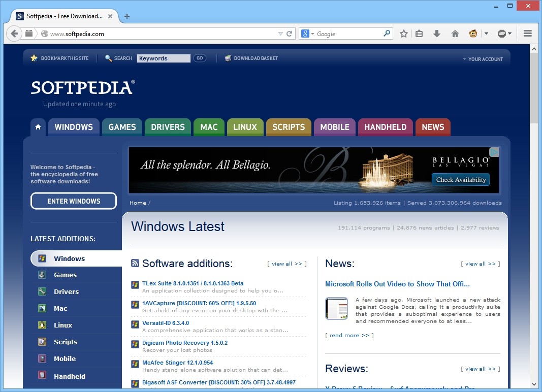Open the Versatil-ID 6.3.4.0 link
Viewport: 542px width, 392px height.
pos(166,323)
